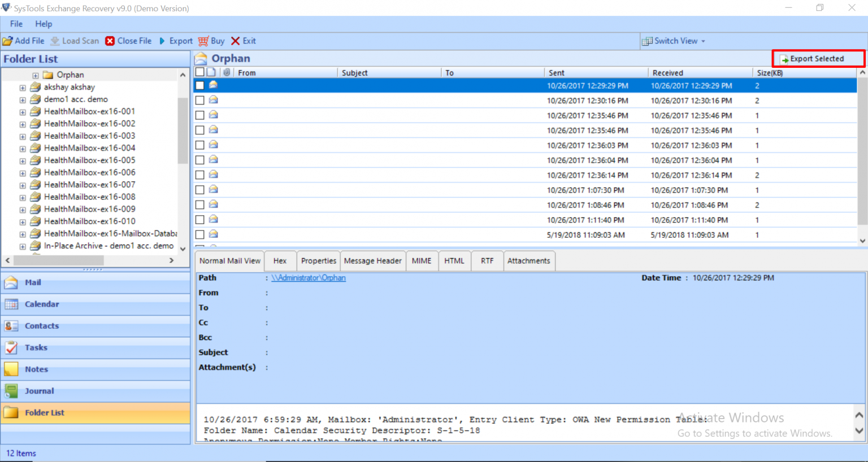Expand the HealthMailbox-ex16-001 node
The height and width of the screenshot is (462, 868).
[23, 112]
